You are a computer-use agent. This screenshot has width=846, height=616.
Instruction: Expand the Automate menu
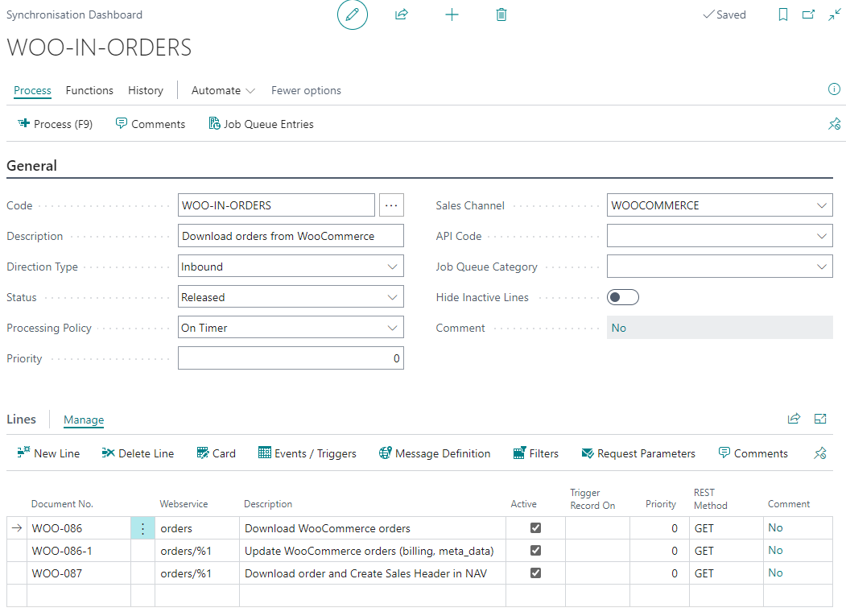[223, 91]
